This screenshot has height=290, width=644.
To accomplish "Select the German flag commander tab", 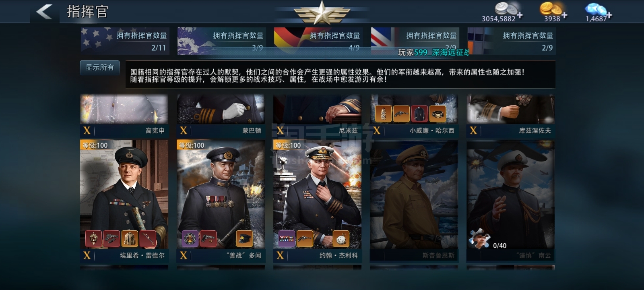I will point(318,41).
